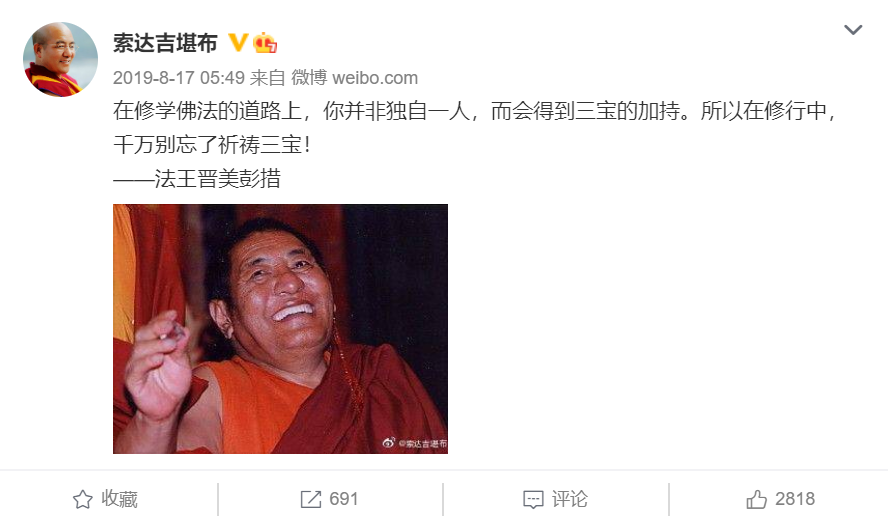Image resolution: width=888 pixels, height=525 pixels.
Task: Click the post text about 三宝的加持
Action: [x=475, y=111]
